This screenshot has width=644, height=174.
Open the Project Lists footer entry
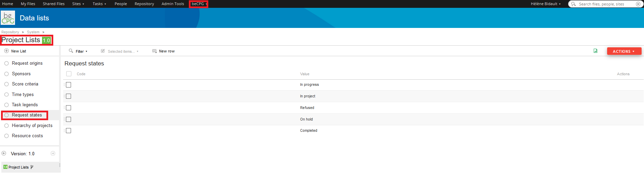(18, 167)
